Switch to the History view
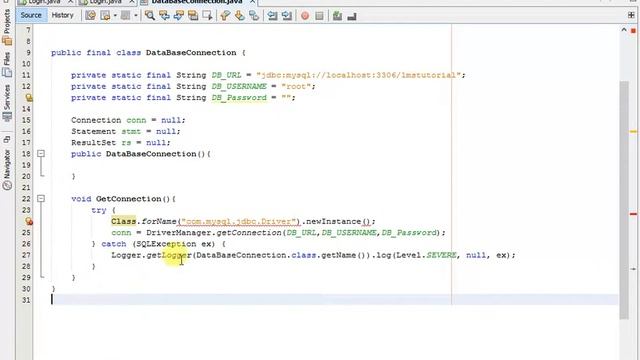640x360 pixels. pos(62,16)
